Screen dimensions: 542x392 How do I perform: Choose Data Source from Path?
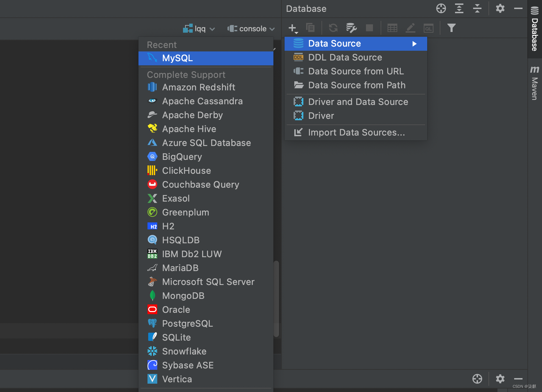coord(356,85)
